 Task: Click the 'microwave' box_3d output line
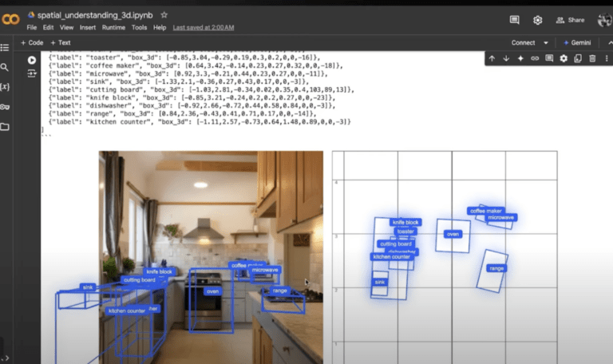tap(188, 73)
